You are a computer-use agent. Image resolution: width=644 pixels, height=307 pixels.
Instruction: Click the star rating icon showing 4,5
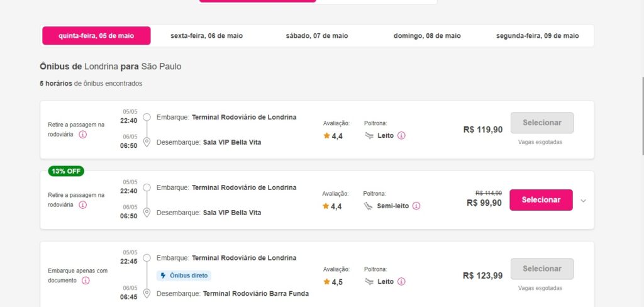tap(326, 281)
